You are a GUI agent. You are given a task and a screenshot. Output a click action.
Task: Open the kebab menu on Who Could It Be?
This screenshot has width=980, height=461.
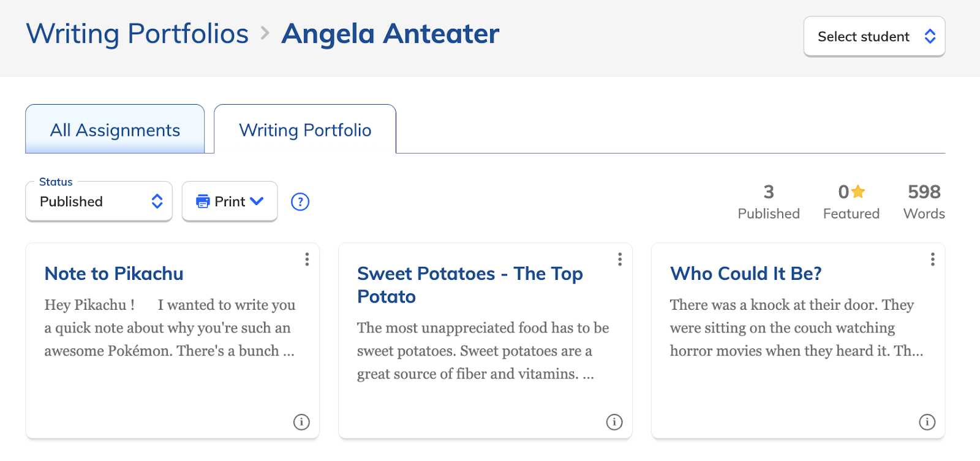tap(932, 260)
